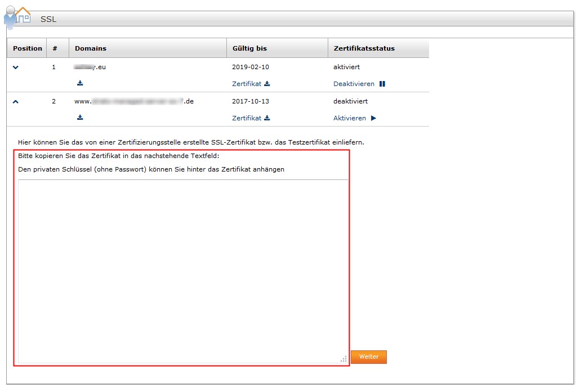Click the orange Weiter button
Image resolution: width=580 pixels, height=392 pixels.
click(x=369, y=357)
